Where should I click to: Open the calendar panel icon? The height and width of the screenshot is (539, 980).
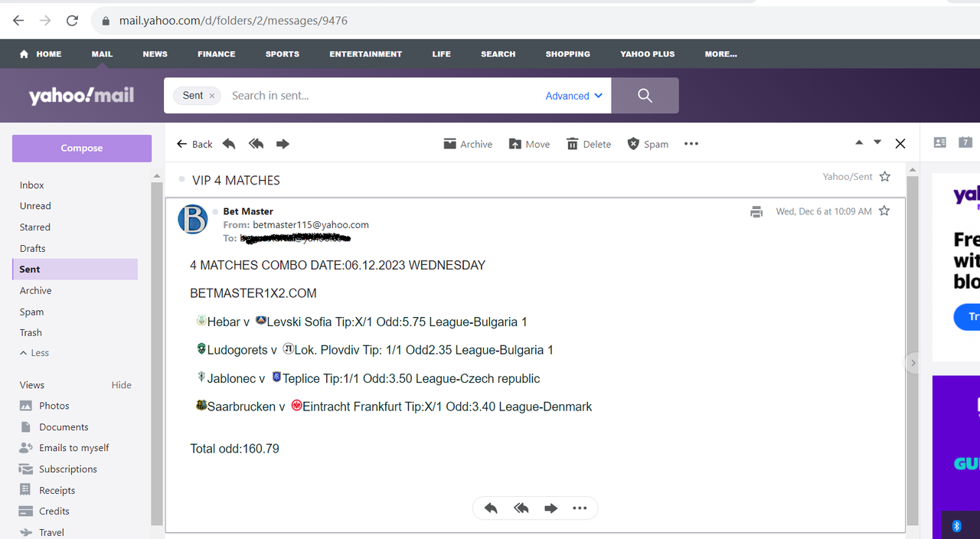pyautogui.click(x=966, y=142)
